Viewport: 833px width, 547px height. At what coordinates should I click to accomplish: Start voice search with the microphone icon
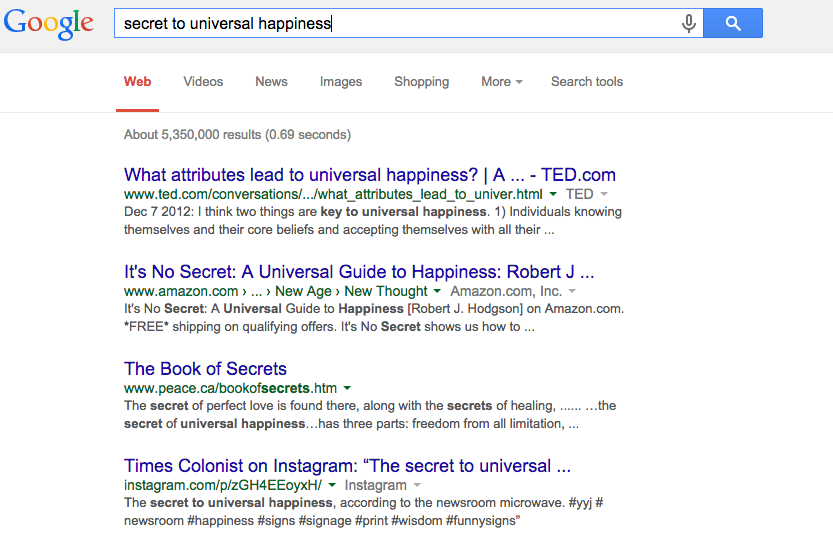(688, 23)
